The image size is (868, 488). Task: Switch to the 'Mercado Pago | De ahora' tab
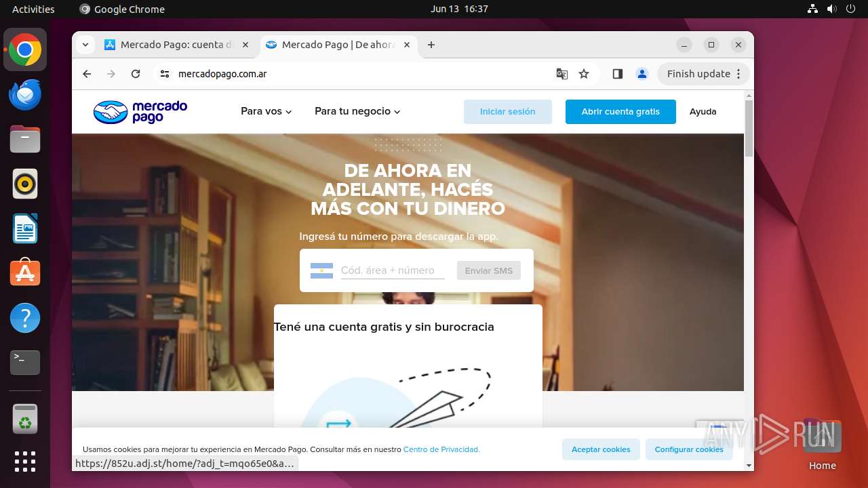[x=337, y=45]
